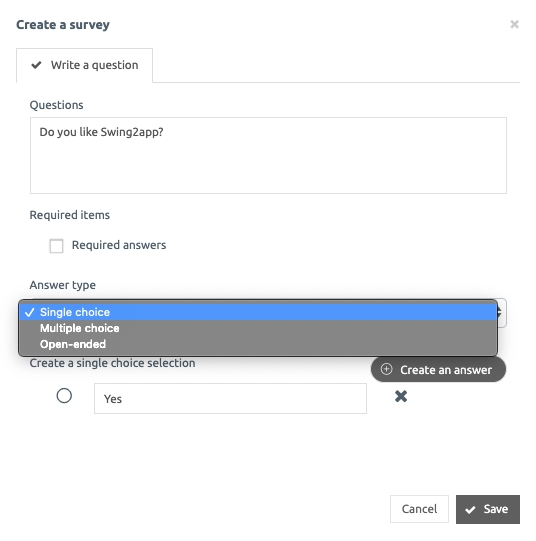This screenshot has height=541, width=536.
Task: Cancel the survey creation
Action: (x=419, y=509)
